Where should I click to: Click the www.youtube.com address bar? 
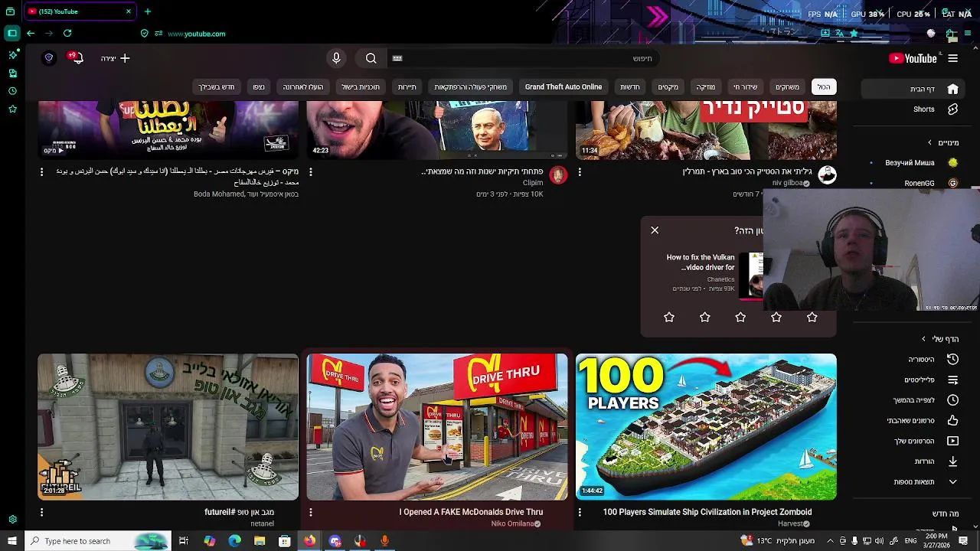coord(196,34)
